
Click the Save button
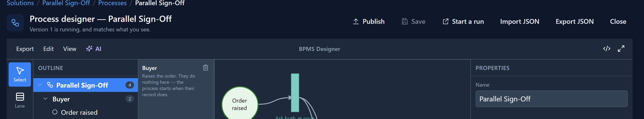[414, 21]
